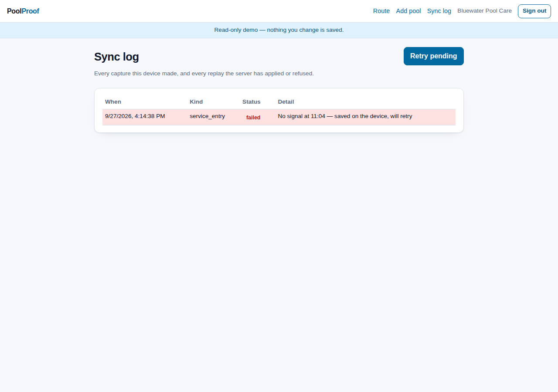Sign out of the account
The height and width of the screenshot is (392, 558).
(x=534, y=11)
